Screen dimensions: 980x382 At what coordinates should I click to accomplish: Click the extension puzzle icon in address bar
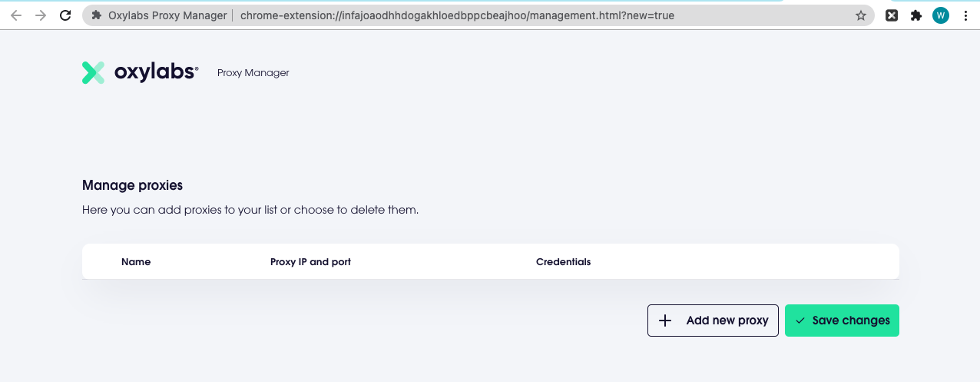pos(96,15)
